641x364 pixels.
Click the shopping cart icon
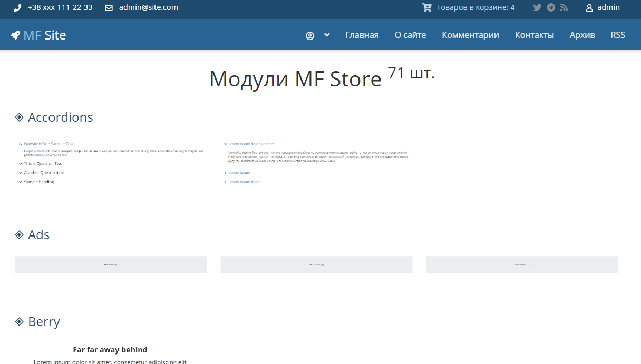point(426,7)
